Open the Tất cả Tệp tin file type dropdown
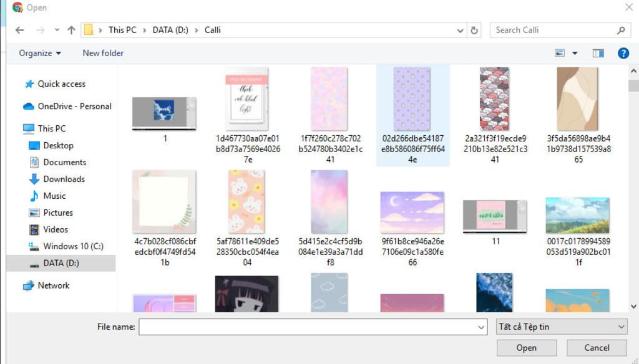 [x=562, y=327]
